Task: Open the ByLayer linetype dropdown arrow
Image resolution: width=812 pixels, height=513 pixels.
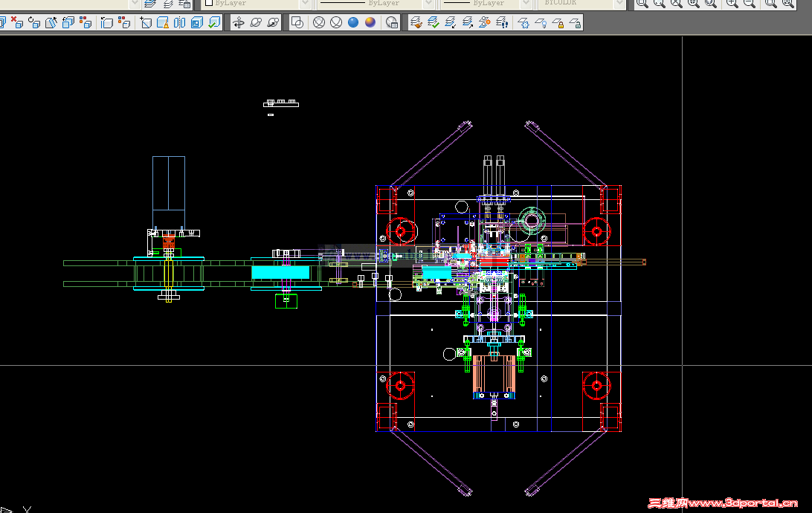Action: [428, 3]
